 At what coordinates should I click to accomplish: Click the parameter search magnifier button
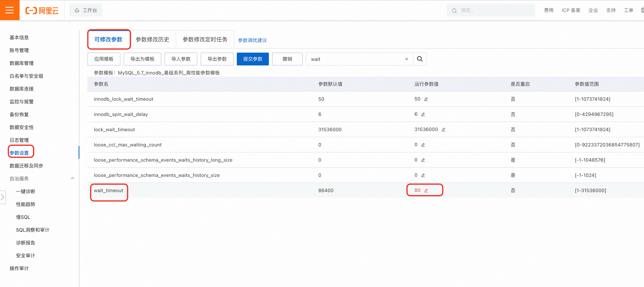pyautogui.click(x=420, y=59)
